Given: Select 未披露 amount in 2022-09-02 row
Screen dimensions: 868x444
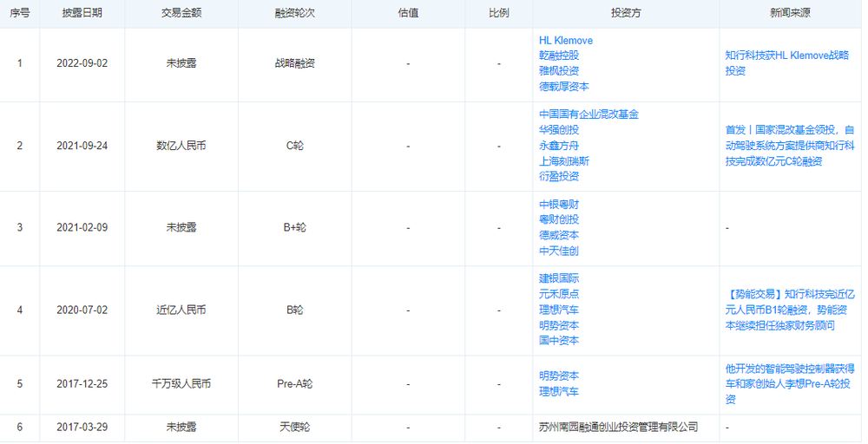Looking at the screenshot, I should click(181, 63).
